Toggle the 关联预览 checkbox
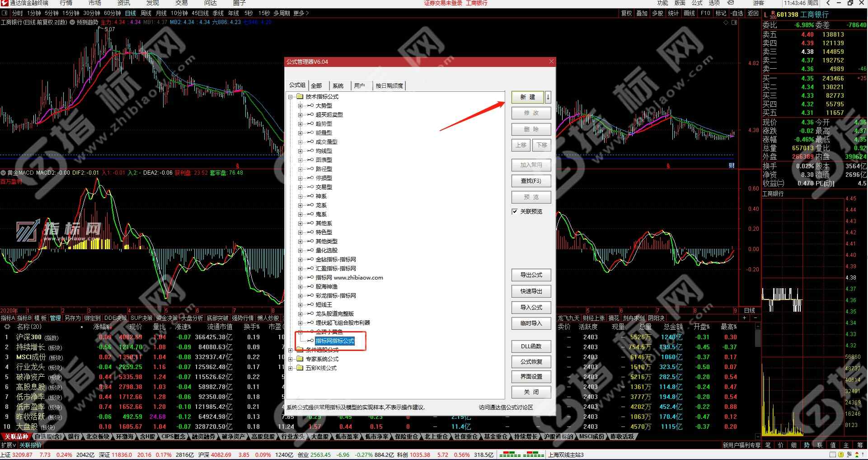 click(x=515, y=212)
